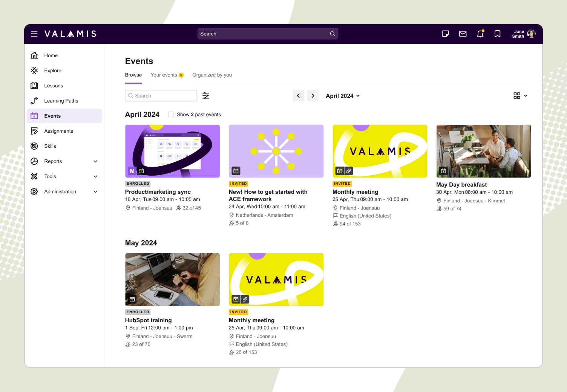The height and width of the screenshot is (392, 567).
Task: Open the bookmarks icon in header
Action: 498,34
